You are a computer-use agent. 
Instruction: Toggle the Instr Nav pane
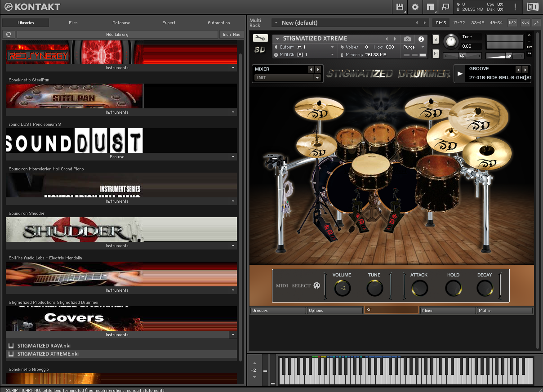click(231, 35)
